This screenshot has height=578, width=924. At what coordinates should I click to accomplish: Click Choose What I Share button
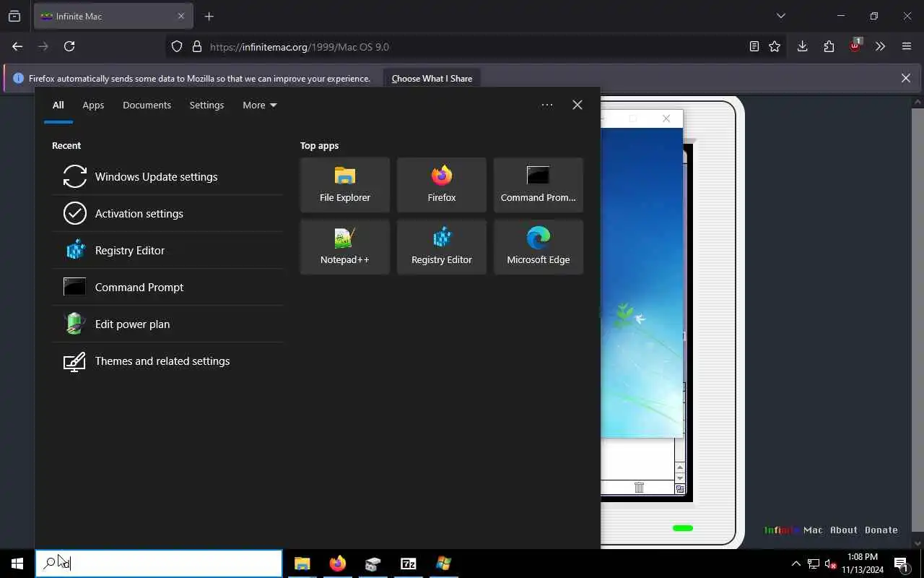point(432,78)
